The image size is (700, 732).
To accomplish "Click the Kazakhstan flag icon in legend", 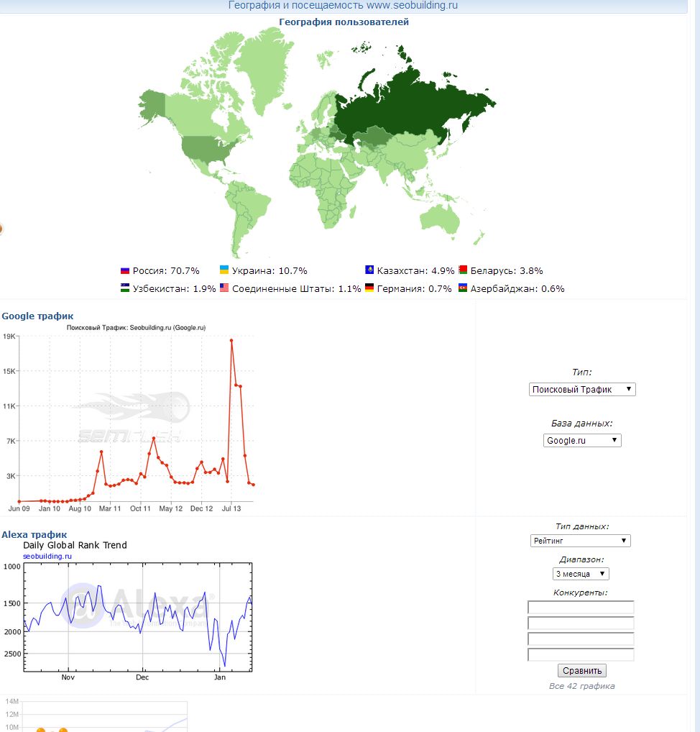I will pyautogui.click(x=369, y=271).
